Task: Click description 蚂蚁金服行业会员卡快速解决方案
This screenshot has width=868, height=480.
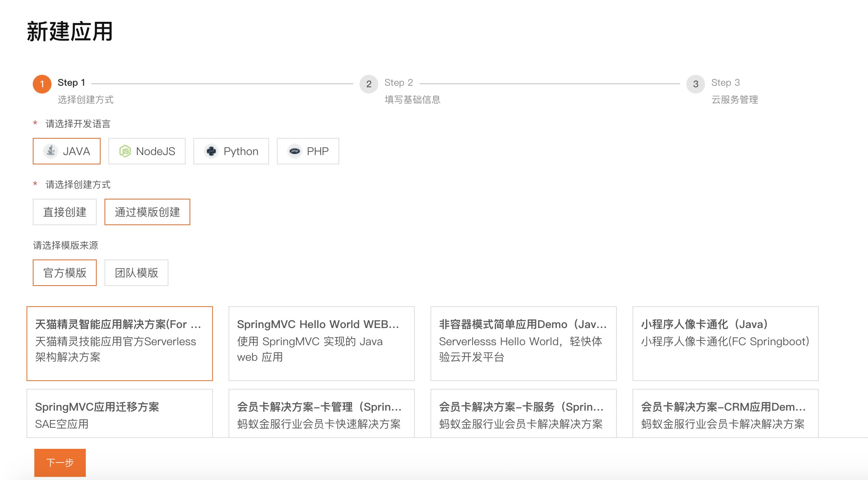Action: (x=319, y=424)
